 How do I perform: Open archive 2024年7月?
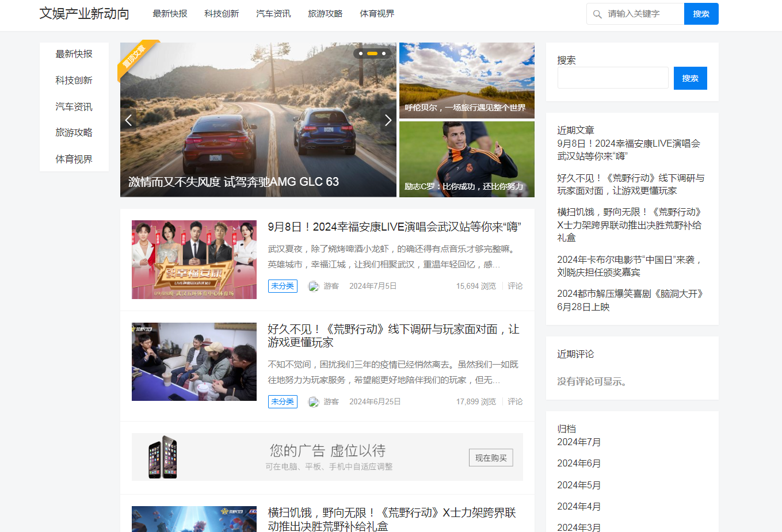579,442
